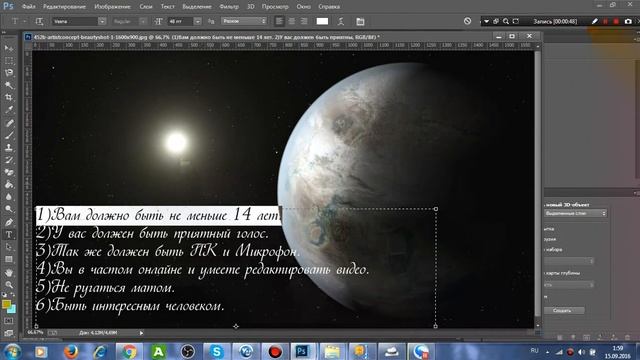Open Photoshop from the taskbar
Viewport: 640px width, 360px height.
point(302,351)
